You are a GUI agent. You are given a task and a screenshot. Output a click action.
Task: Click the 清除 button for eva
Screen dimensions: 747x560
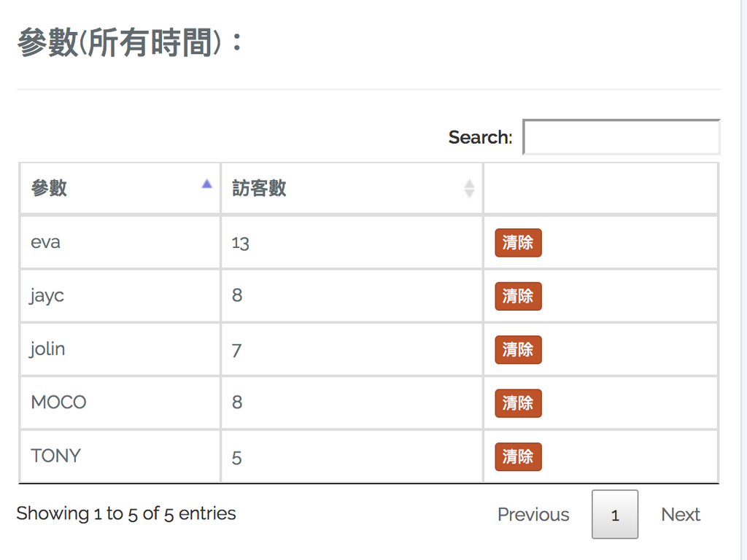[518, 243]
